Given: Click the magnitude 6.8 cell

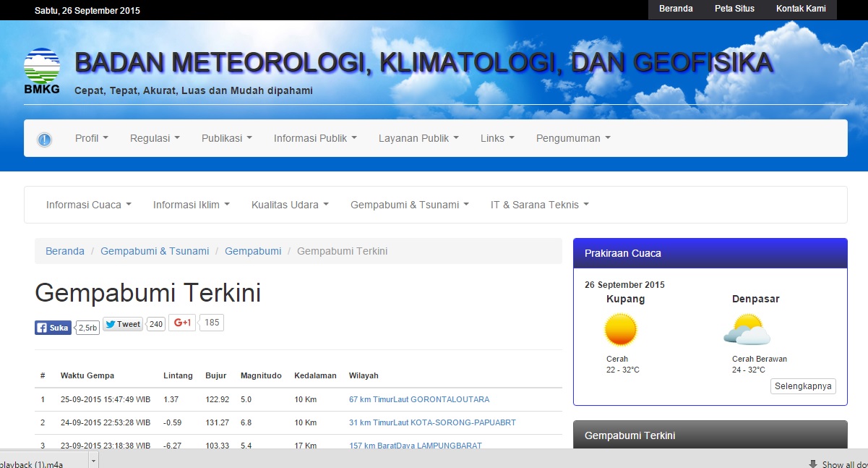Looking at the screenshot, I should tap(246, 422).
